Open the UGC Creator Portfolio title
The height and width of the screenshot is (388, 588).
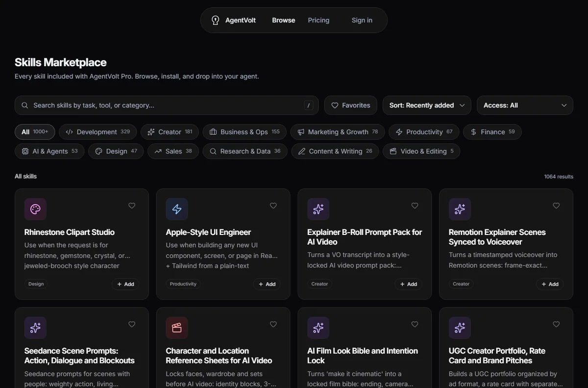[x=497, y=356]
